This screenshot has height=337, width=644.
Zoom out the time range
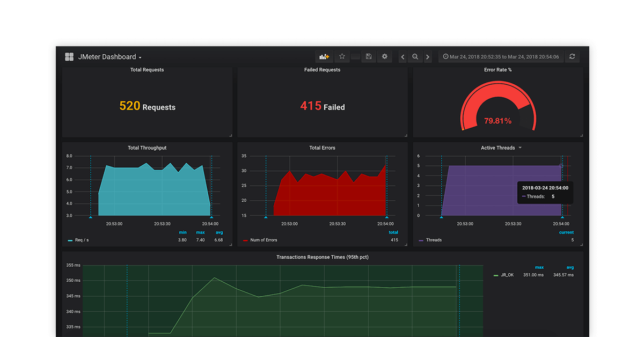click(415, 57)
